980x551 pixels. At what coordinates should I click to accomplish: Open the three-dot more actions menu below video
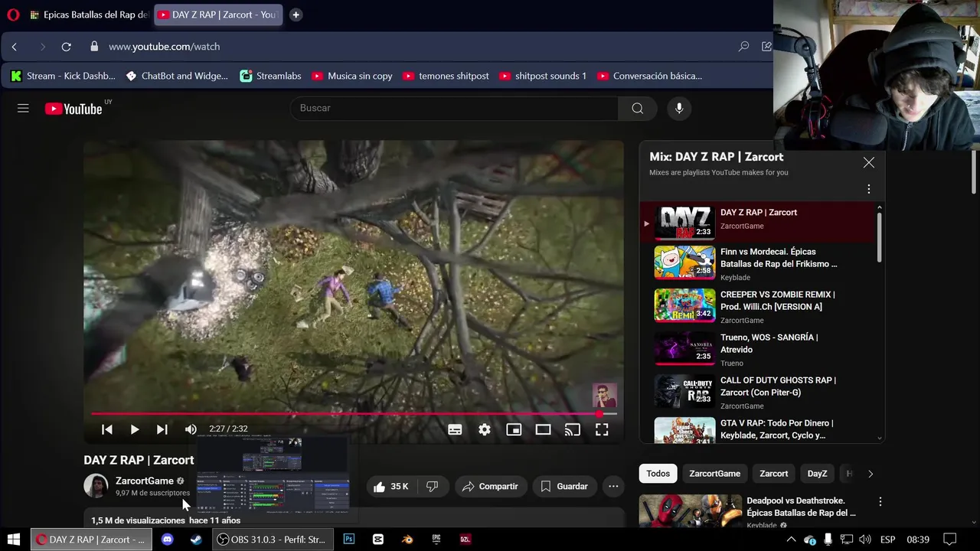point(613,487)
